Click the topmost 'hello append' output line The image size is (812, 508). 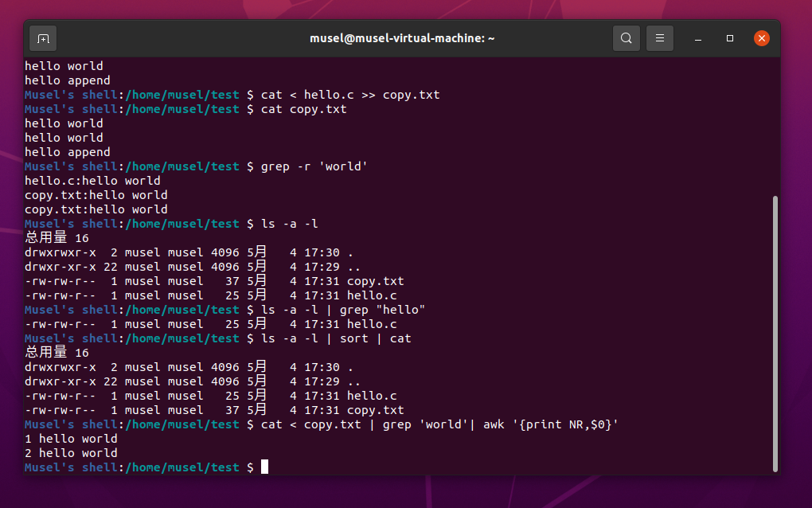(x=68, y=80)
